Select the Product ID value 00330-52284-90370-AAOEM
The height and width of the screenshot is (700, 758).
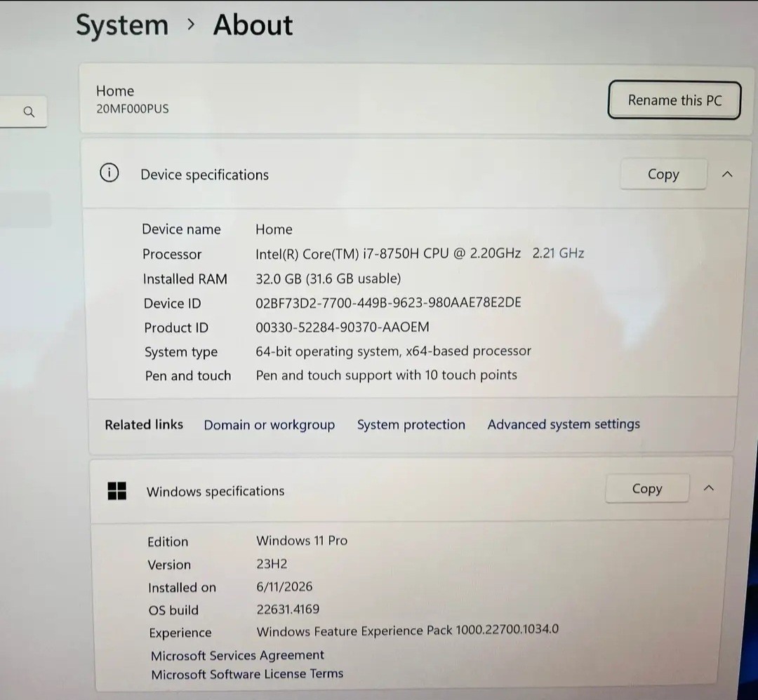click(343, 327)
